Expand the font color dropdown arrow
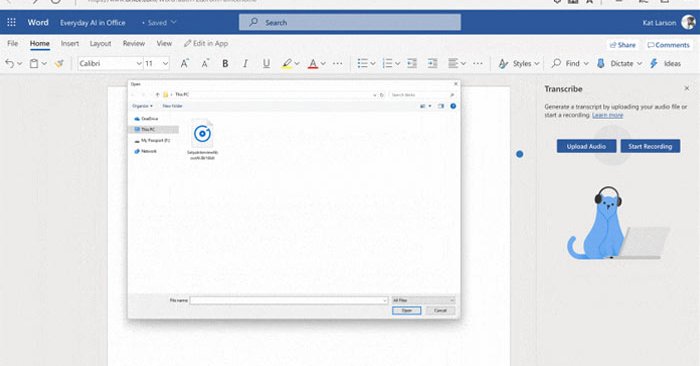 [323, 64]
